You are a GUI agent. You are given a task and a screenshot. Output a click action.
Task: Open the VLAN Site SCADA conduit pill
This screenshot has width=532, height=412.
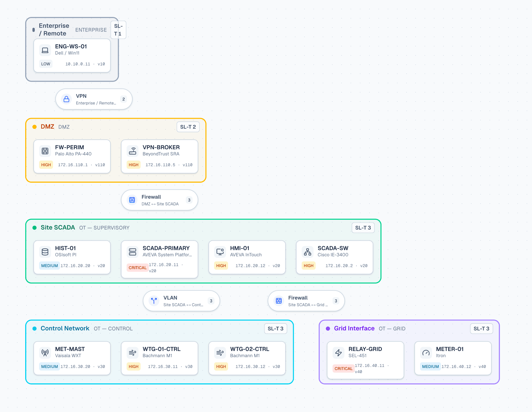coord(181,301)
